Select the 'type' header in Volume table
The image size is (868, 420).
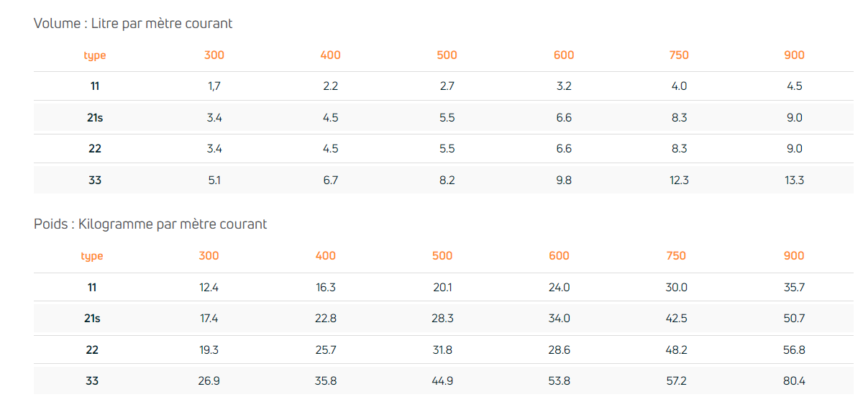coord(95,55)
